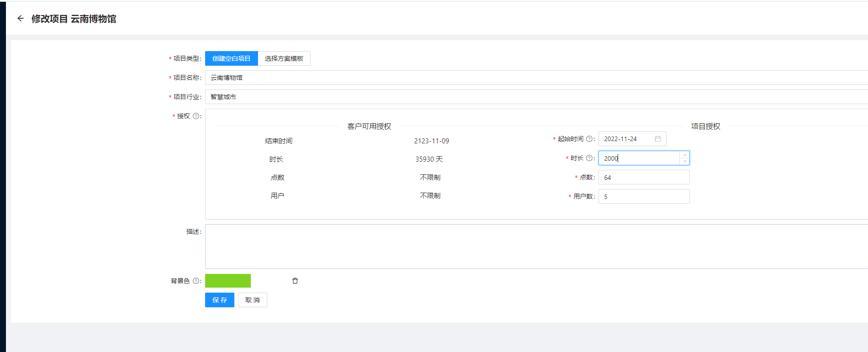Screen dimensions: 868x352
Task: Click the calendar icon in 起始时间 field
Action: click(658, 139)
